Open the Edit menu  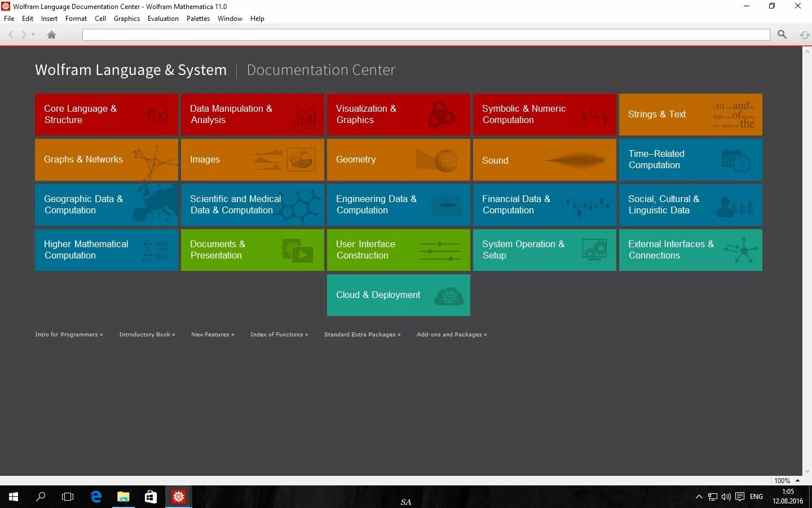28,19
